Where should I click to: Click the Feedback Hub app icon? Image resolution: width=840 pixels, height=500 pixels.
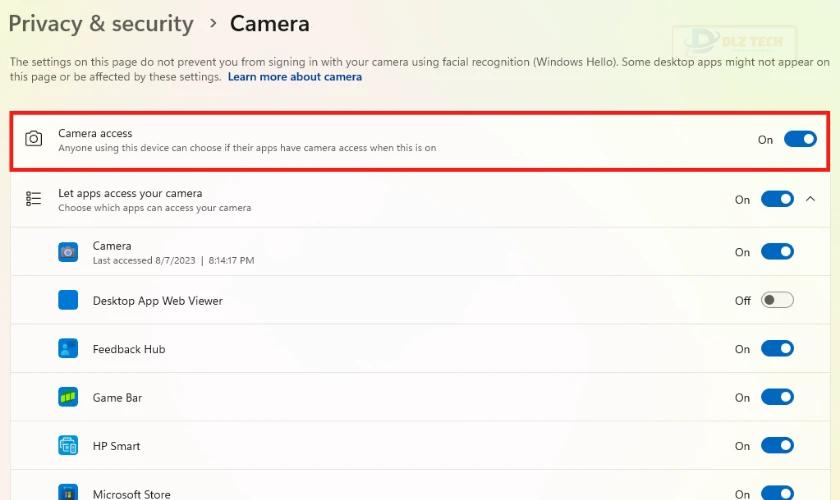coord(68,349)
